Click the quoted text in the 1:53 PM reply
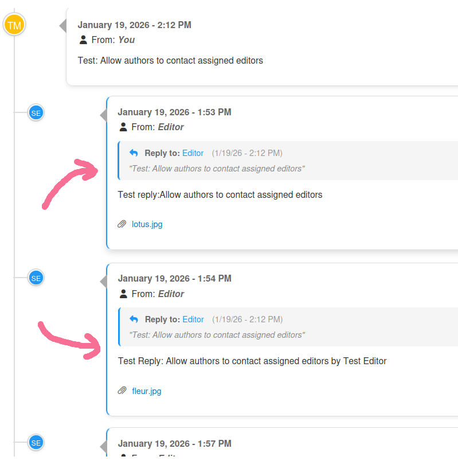Image resolution: width=458 pixels, height=476 pixels. pos(217,169)
